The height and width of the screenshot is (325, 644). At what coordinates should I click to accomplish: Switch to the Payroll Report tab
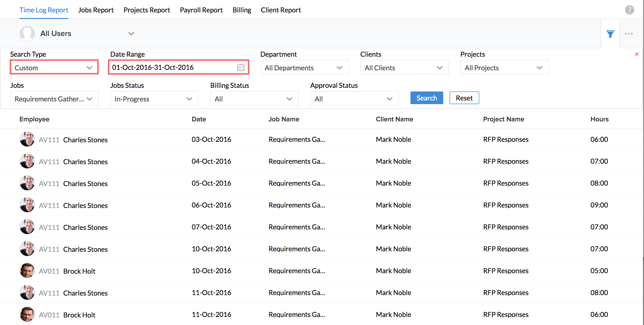coord(201,10)
